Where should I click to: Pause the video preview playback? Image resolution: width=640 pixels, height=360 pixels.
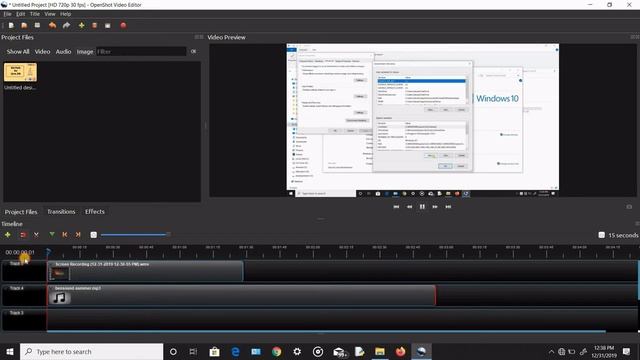coord(422,207)
